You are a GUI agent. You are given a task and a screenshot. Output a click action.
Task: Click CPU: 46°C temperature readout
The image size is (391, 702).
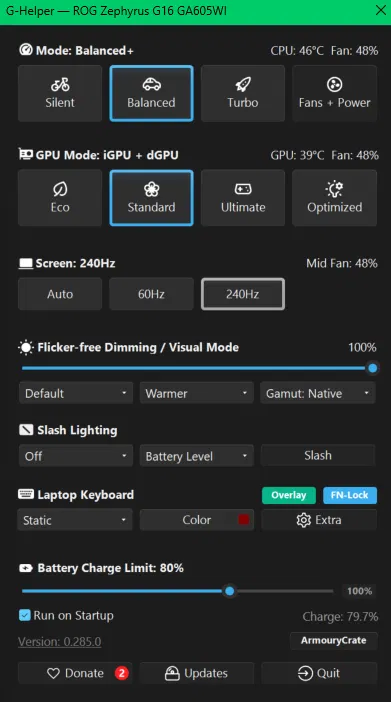297,51
